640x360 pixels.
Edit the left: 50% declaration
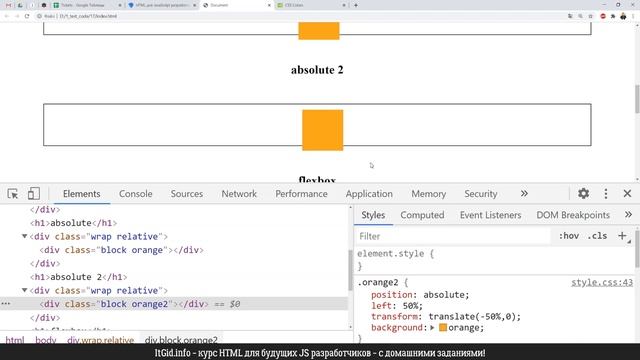(397, 306)
